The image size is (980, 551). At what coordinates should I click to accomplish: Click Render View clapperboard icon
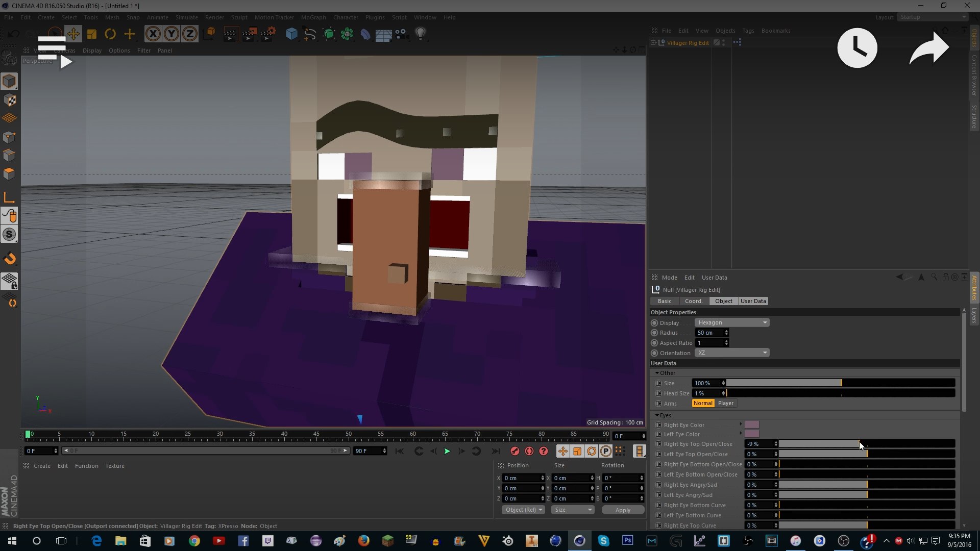point(230,34)
